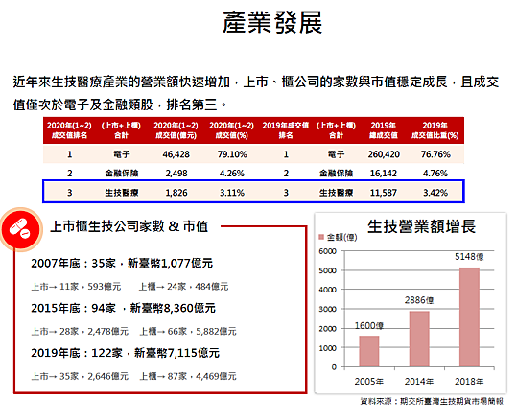Select the line 2007年底：35家，新臺幣1,077億元
The height and width of the screenshot is (420, 517).
click(x=122, y=264)
